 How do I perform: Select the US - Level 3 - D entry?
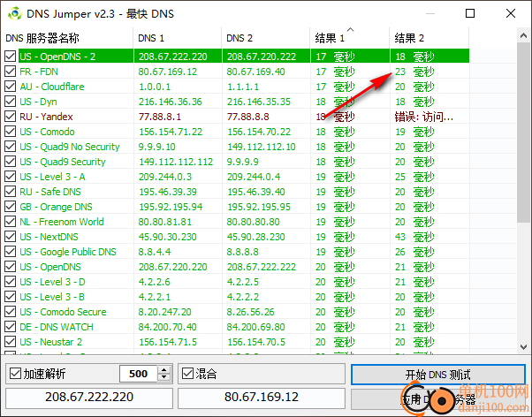point(52,282)
